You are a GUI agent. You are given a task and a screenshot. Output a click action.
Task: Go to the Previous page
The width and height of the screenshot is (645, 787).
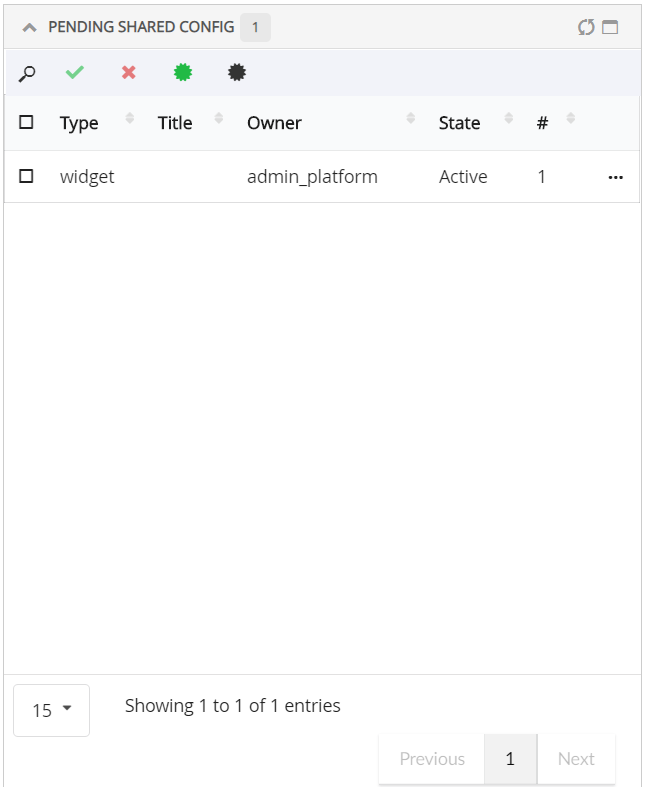432,759
